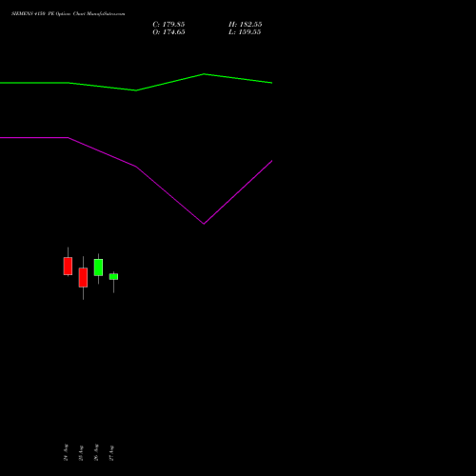Click the 27 Aug date axis label

pyautogui.click(x=111, y=453)
